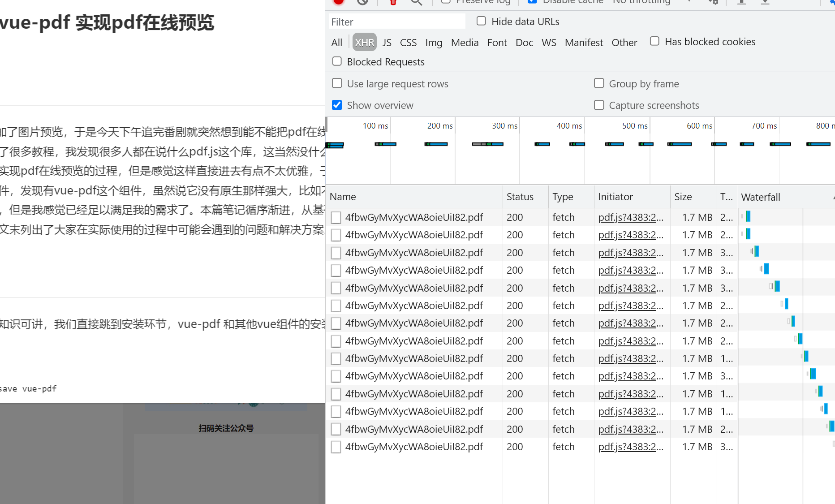Filter requests by Font
This screenshot has width=835, height=504.
click(x=497, y=43)
